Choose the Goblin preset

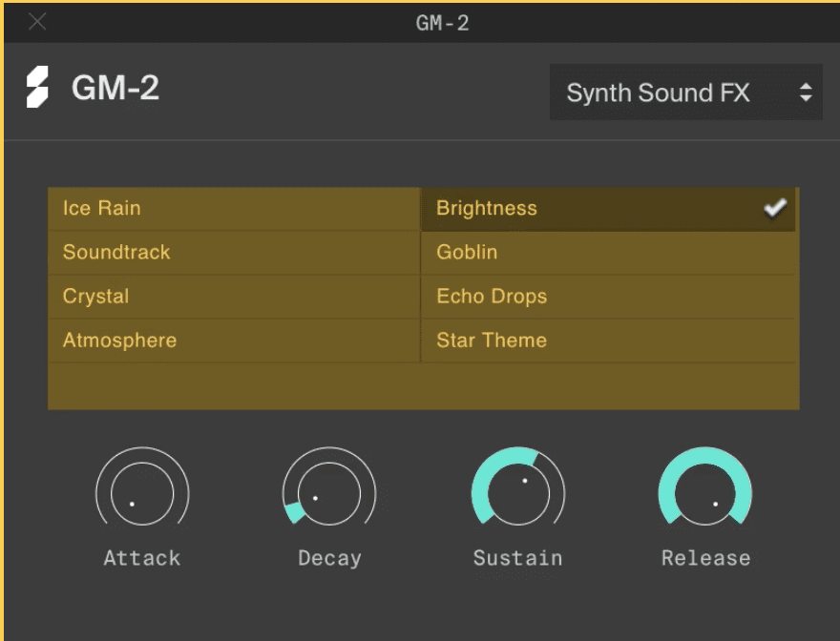coord(467,252)
